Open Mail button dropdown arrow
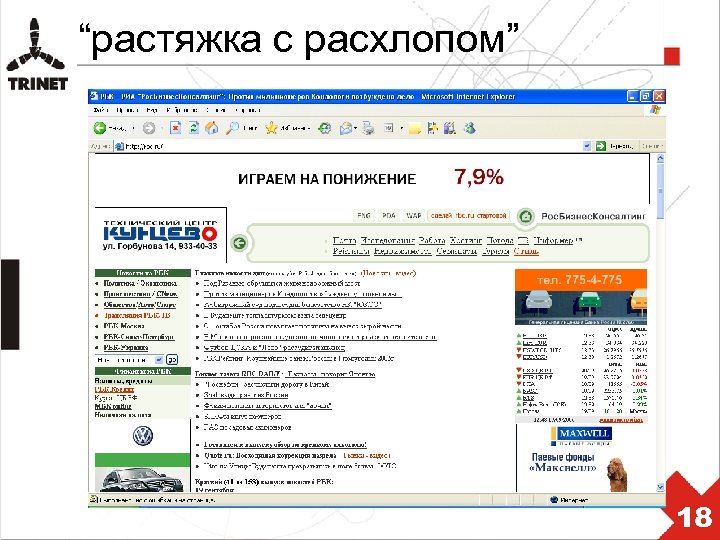Screen dimensions: 720x540 356,129
